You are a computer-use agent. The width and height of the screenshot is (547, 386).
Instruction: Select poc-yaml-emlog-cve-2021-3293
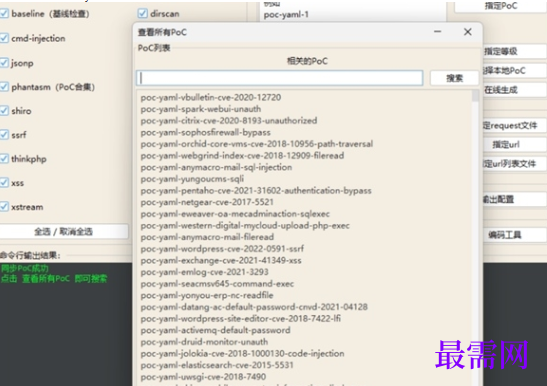point(204,272)
